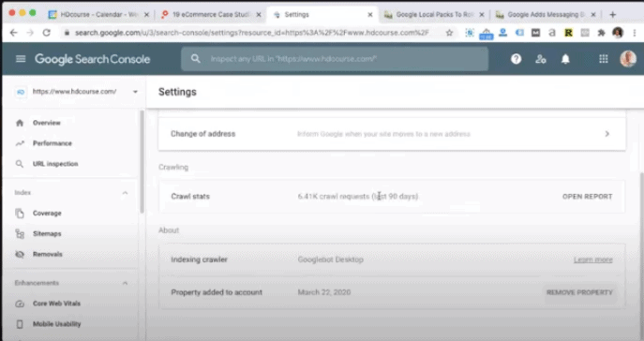This screenshot has height=341, width=644.
Task: Click the yellow R extension icon
Action: [x=568, y=33]
